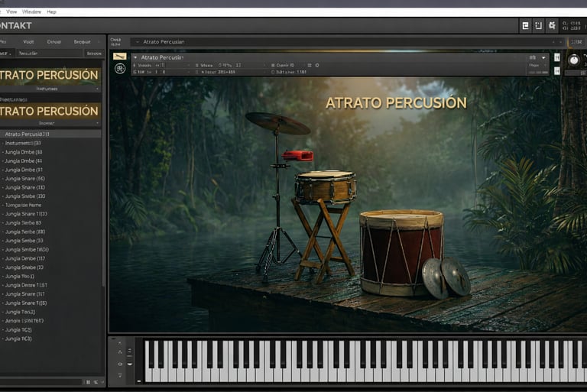The width and height of the screenshot is (587, 392).
Task: Select the Jungla Tso 2) list item
Action: 20,312
